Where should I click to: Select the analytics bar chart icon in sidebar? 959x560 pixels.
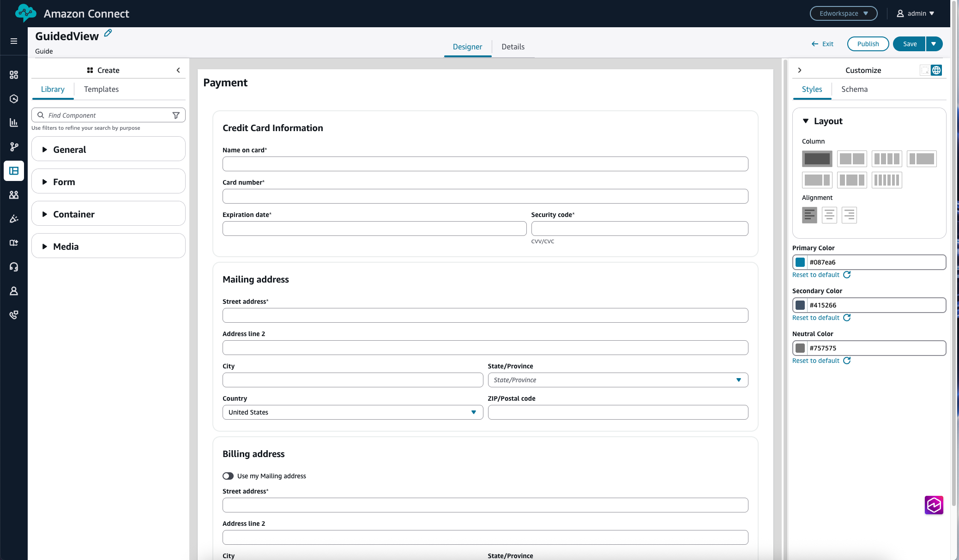tap(13, 123)
